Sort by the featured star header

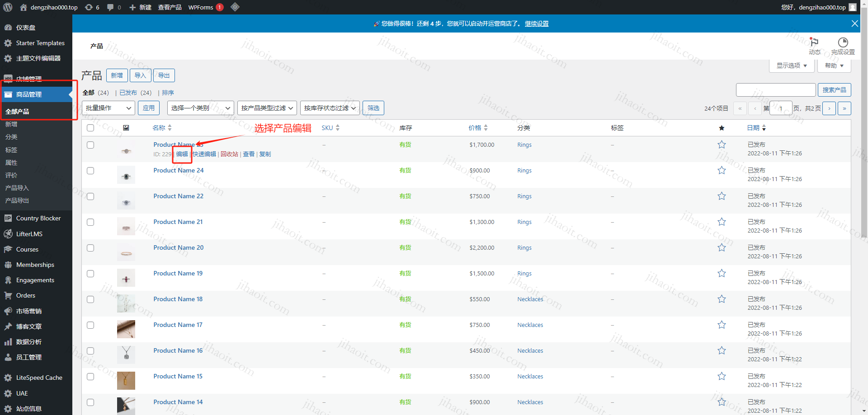click(722, 128)
